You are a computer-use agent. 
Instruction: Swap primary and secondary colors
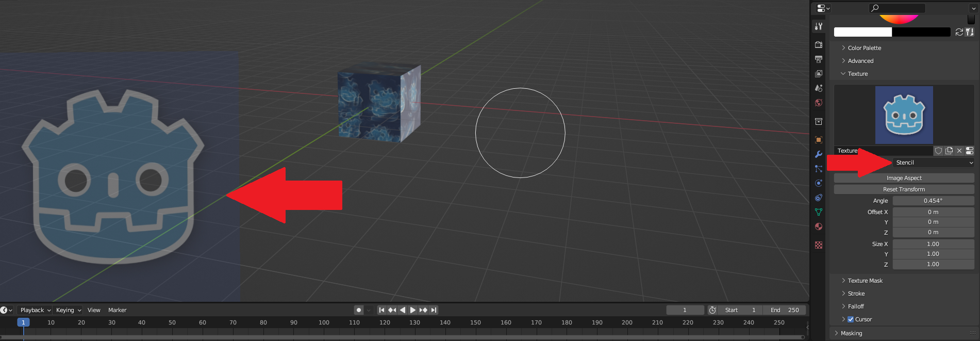coord(959,32)
